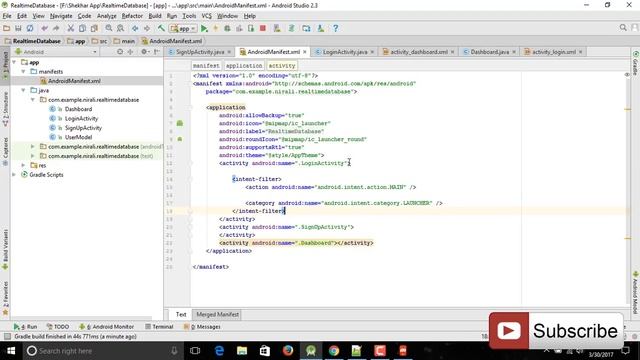Expand the res folder node

(x=23, y=165)
